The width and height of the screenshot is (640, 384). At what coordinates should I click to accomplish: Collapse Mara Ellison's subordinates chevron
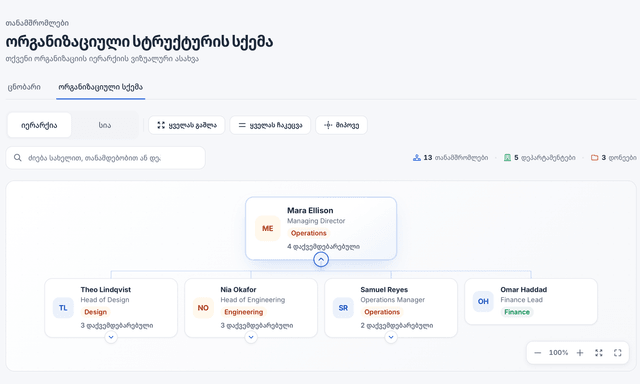tap(321, 260)
